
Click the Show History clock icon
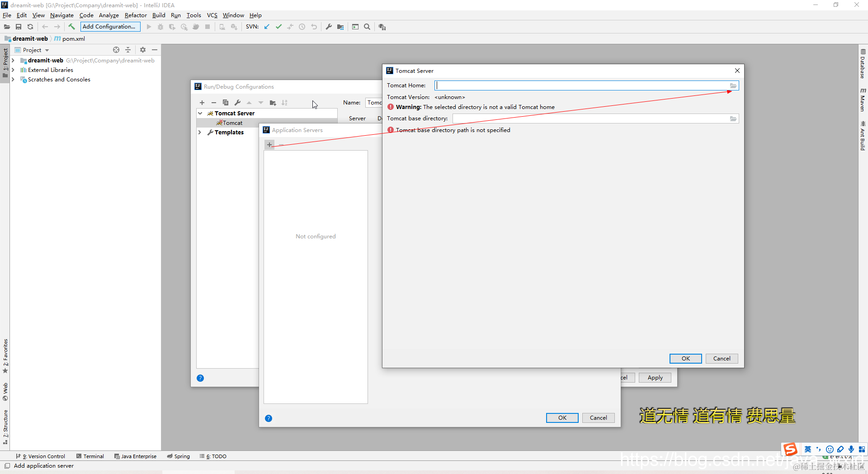[302, 27]
